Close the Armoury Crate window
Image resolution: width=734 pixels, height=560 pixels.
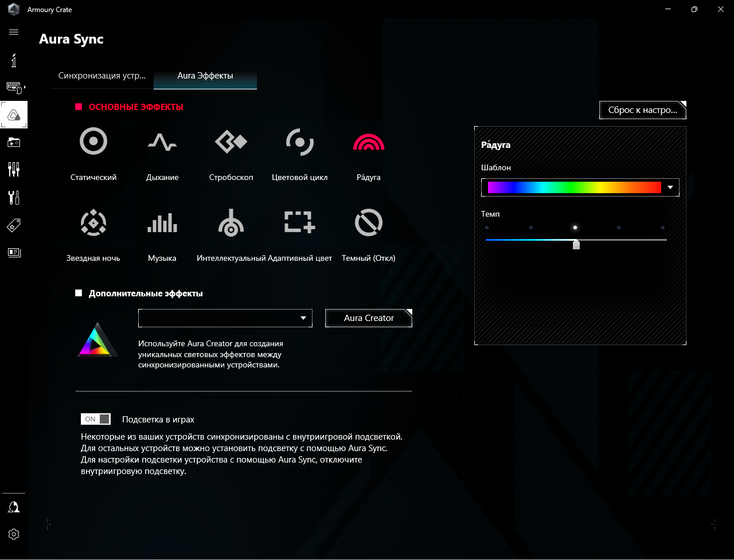click(720, 9)
